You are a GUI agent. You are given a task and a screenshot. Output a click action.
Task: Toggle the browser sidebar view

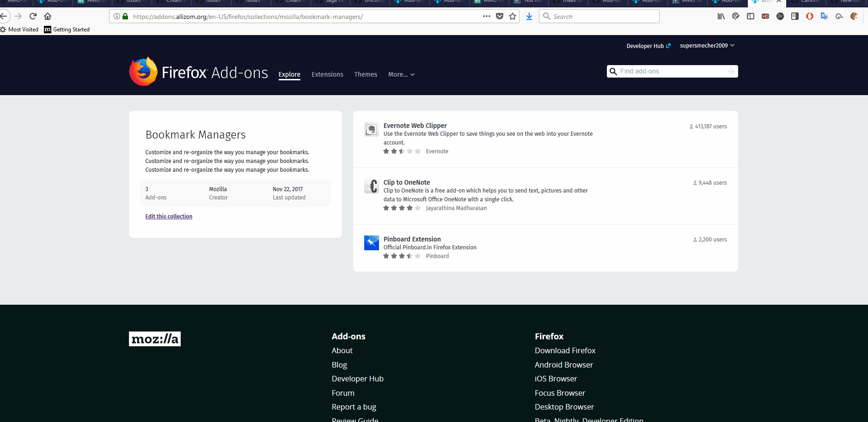tap(751, 16)
